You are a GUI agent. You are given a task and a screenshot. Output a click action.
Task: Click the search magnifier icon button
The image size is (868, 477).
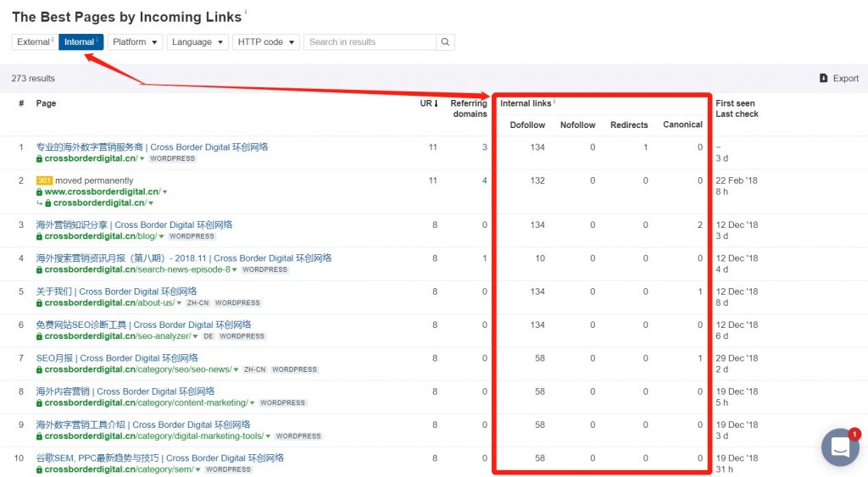coord(446,42)
